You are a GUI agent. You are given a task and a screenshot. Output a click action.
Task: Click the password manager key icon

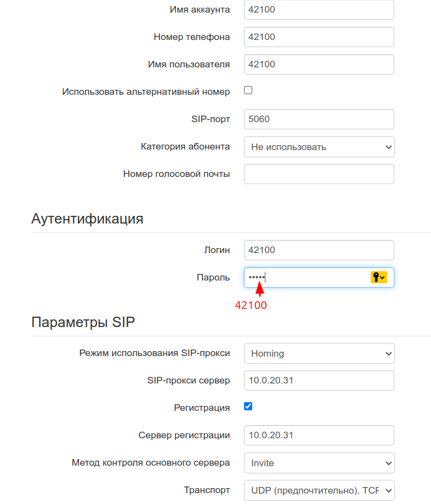pos(378,278)
